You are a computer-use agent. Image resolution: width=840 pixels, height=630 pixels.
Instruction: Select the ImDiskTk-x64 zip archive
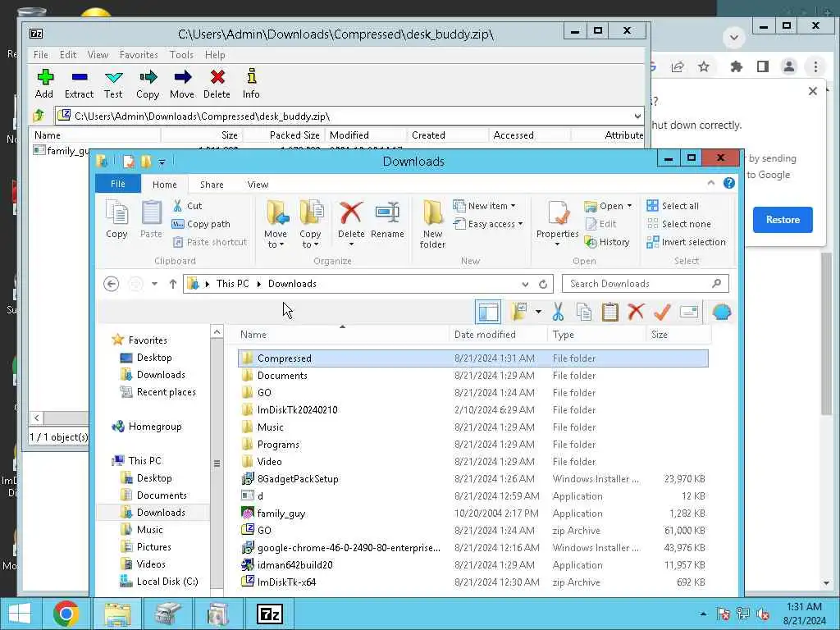473,582
